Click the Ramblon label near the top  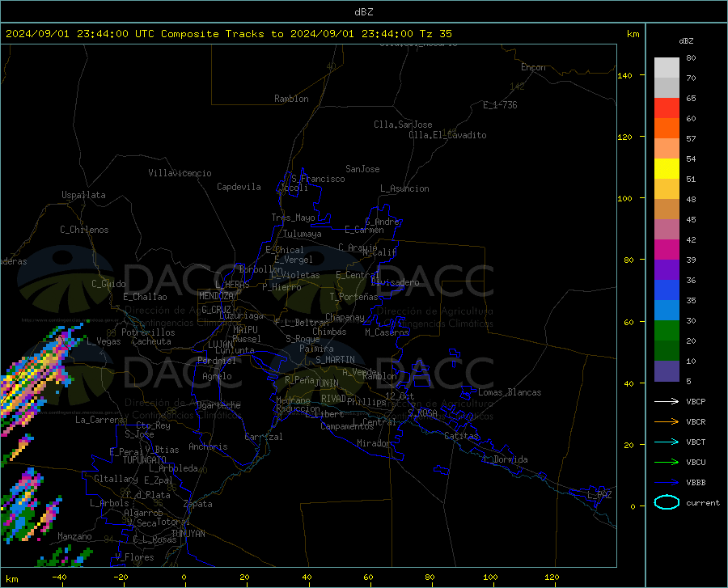pyautogui.click(x=291, y=99)
